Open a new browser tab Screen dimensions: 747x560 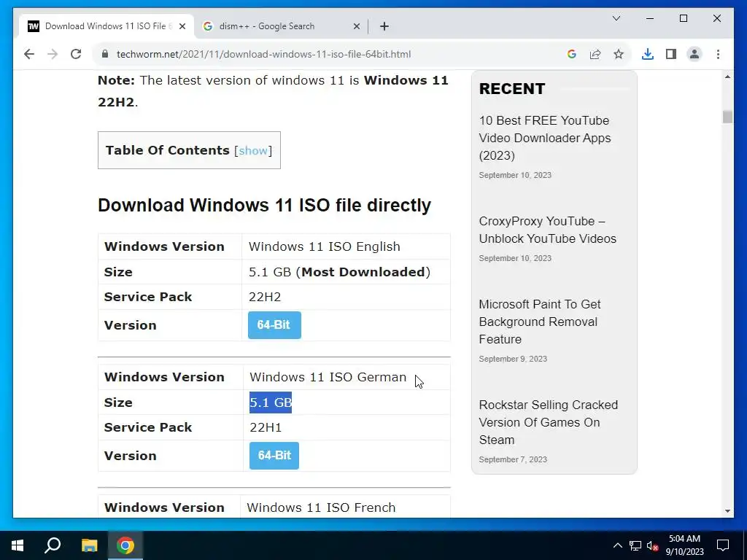click(x=384, y=26)
